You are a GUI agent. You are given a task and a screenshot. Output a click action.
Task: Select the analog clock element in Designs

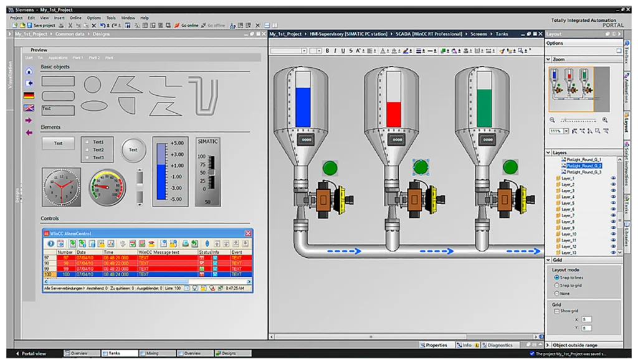pyautogui.click(x=61, y=187)
